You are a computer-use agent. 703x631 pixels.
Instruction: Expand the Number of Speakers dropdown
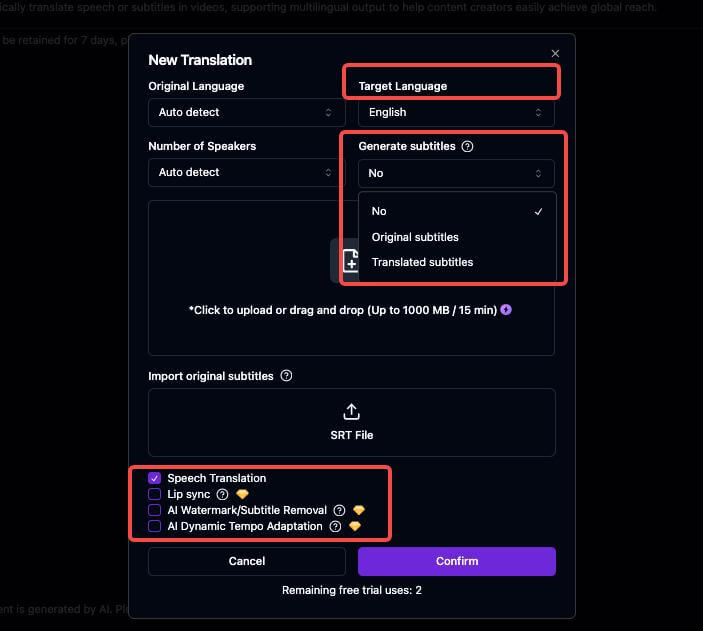pyautogui.click(x=246, y=172)
